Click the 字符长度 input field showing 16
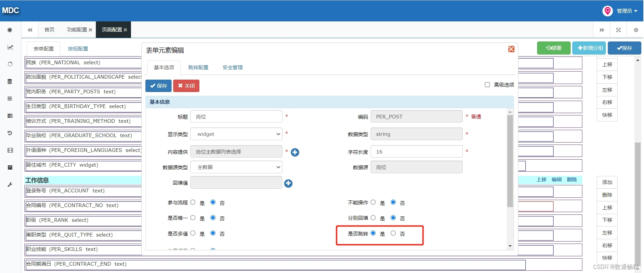Image resolution: width=644 pixels, height=273 pixels. [x=416, y=152]
